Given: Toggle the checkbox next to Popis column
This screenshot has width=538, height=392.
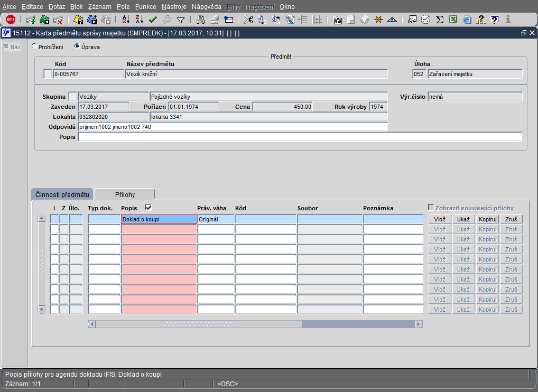Looking at the screenshot, I should click(148, 208).
